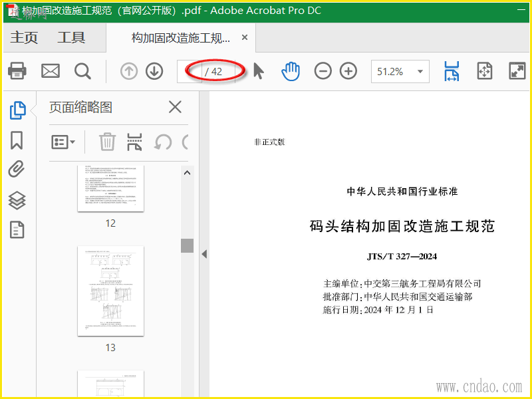Open the Attachments paperclip panel
Screen dimensions: 532x399
click(17, 169)
